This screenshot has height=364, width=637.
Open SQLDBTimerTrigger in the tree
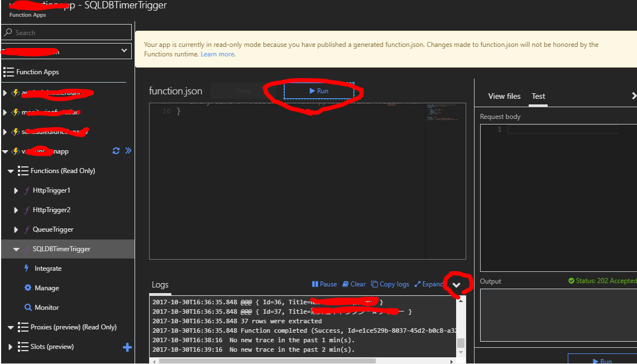click(x=62, y=248)
